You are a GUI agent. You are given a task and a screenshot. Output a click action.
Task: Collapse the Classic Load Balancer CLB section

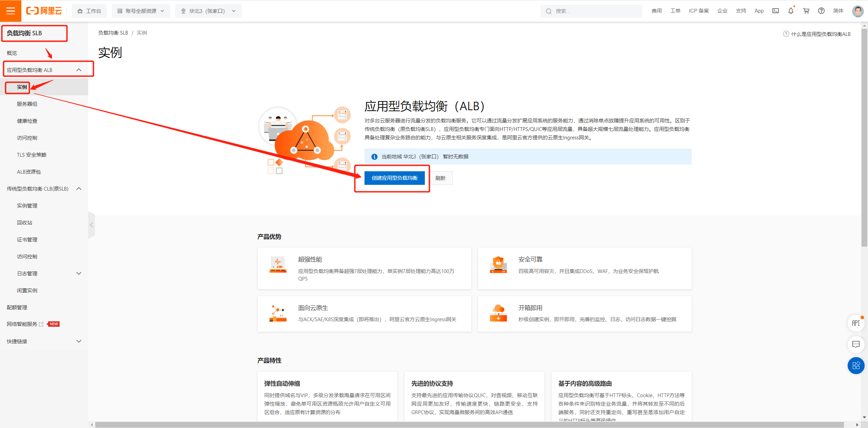pos(79,189)
